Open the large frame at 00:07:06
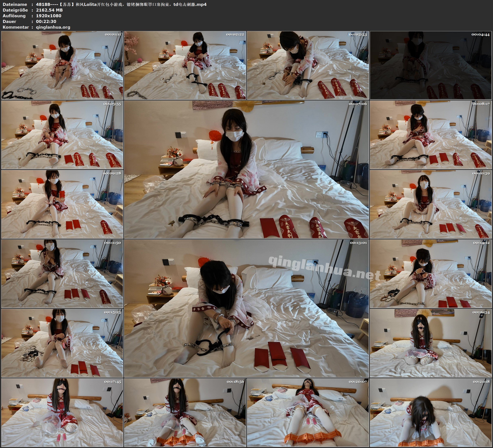This screenshot has width=493, height=448. click(x=247, y=169)
